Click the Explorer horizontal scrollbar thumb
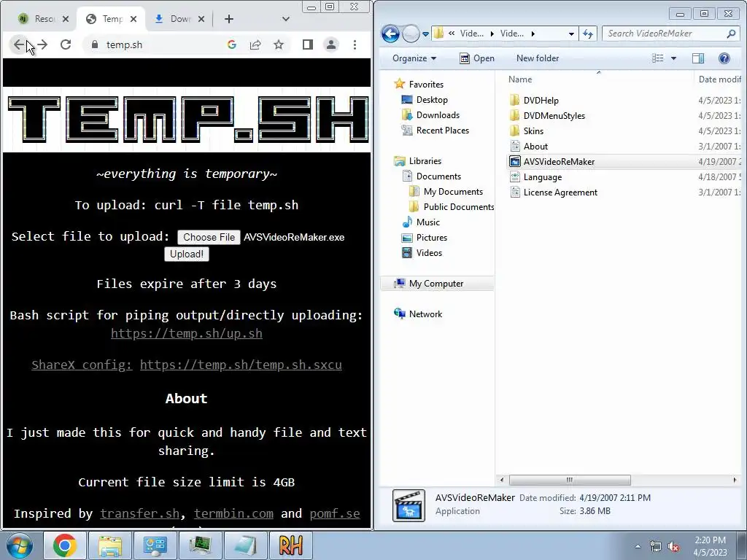747x560 pixels. [x=570, y=480]
